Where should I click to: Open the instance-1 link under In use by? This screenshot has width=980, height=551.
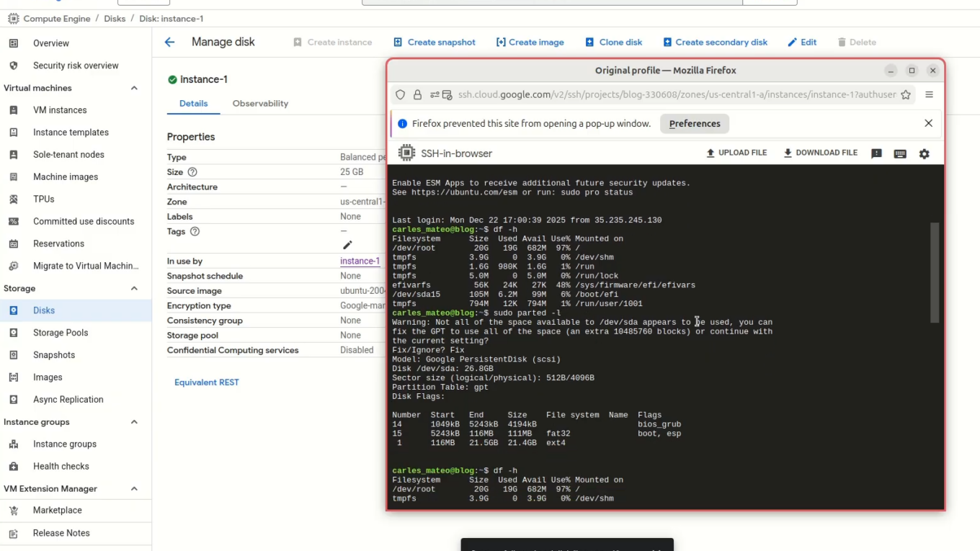point(360,261)
